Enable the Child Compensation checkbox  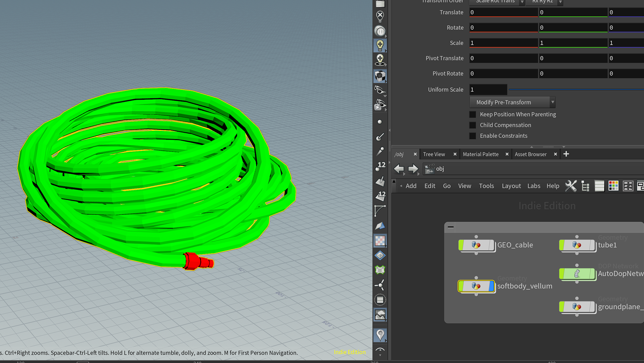[473, 125]
